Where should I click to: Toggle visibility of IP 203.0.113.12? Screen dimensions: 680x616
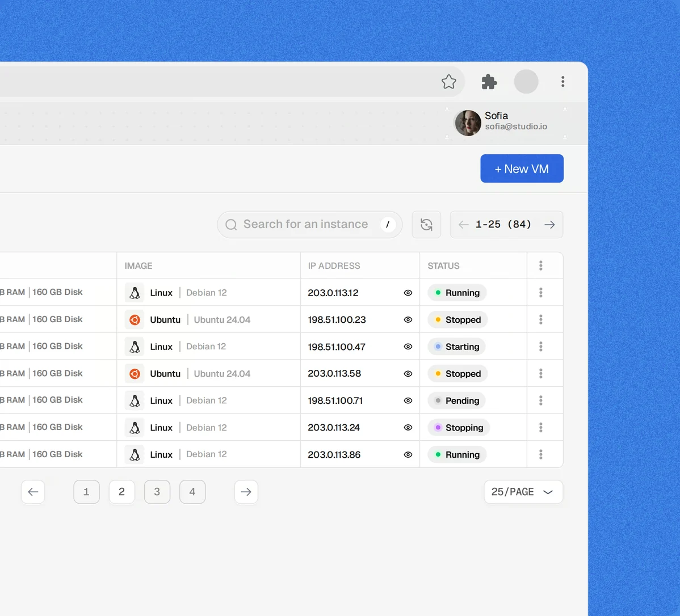click(x=408, y=293)
